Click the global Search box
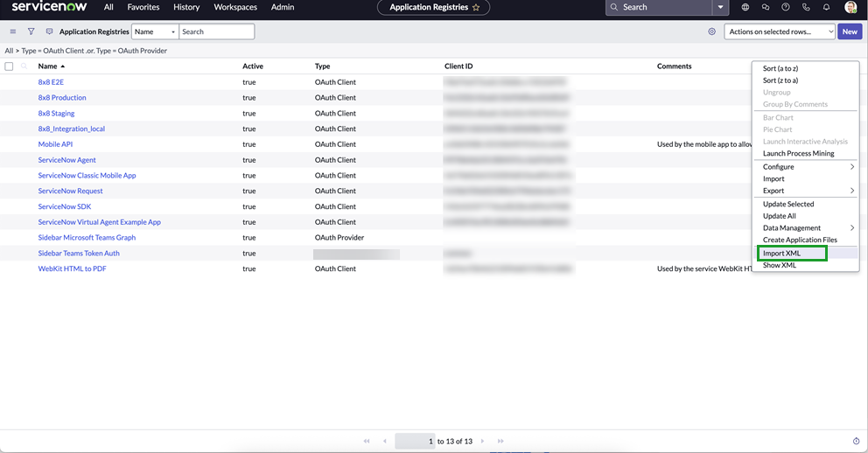This screenshot has height=453, width=868. pos(659,7)
